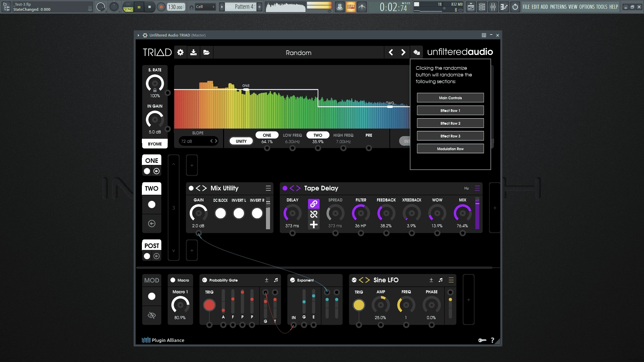This screenshot has width=644, height=362.
Task: Toggle the INVERT R switch
Action: 257,213
